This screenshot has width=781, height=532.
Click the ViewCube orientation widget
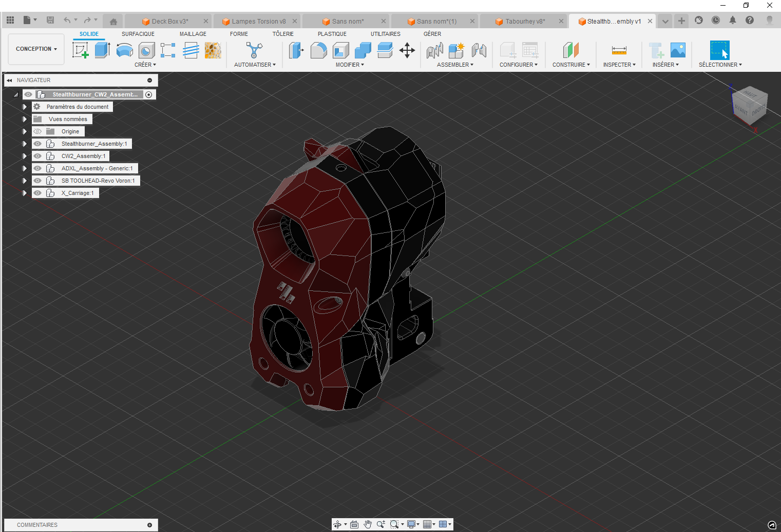(749, 105)
